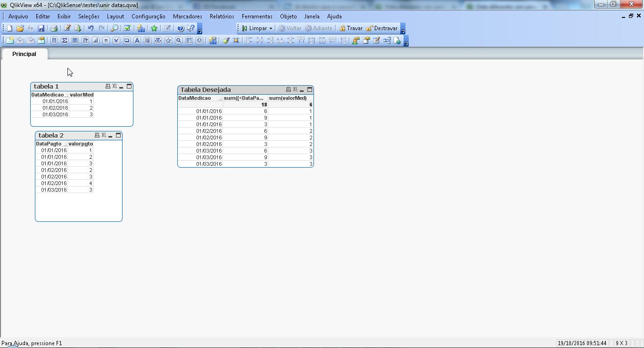Viewport: 644px width, 348px height.
Task: Expand standard toolbar options arrow
Action: [199, 29]
